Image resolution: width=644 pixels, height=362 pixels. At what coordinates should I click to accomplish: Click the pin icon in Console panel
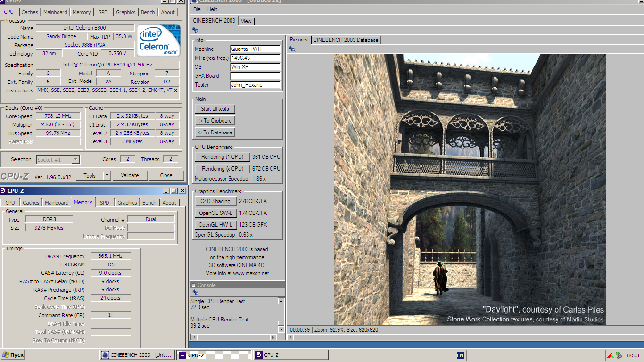[x=195, y=293]
